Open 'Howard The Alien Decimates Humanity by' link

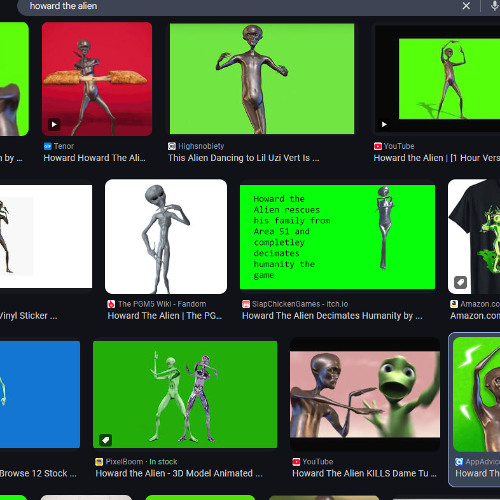tap(332, 316)
